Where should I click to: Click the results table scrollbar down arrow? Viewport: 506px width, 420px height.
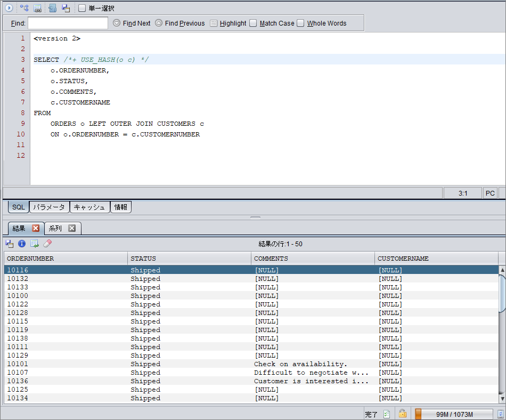pyautogui.click(x=502, y=399)
